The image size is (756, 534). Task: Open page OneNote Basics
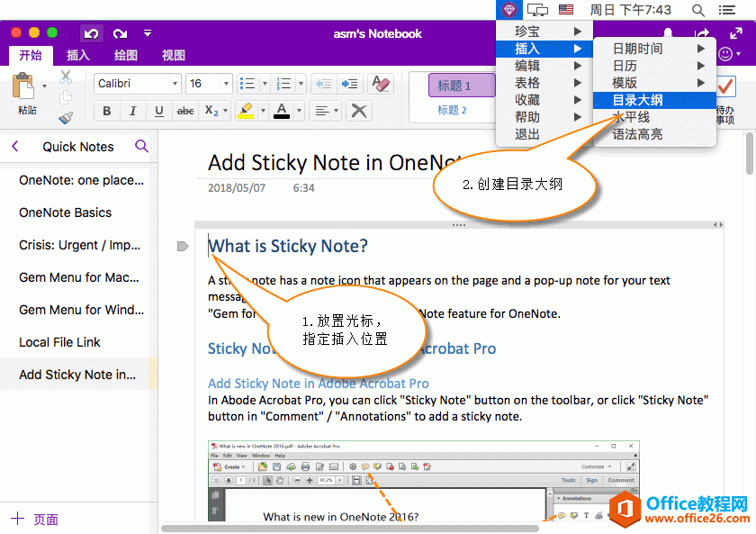pyautogui.click(x=65, y=213)
